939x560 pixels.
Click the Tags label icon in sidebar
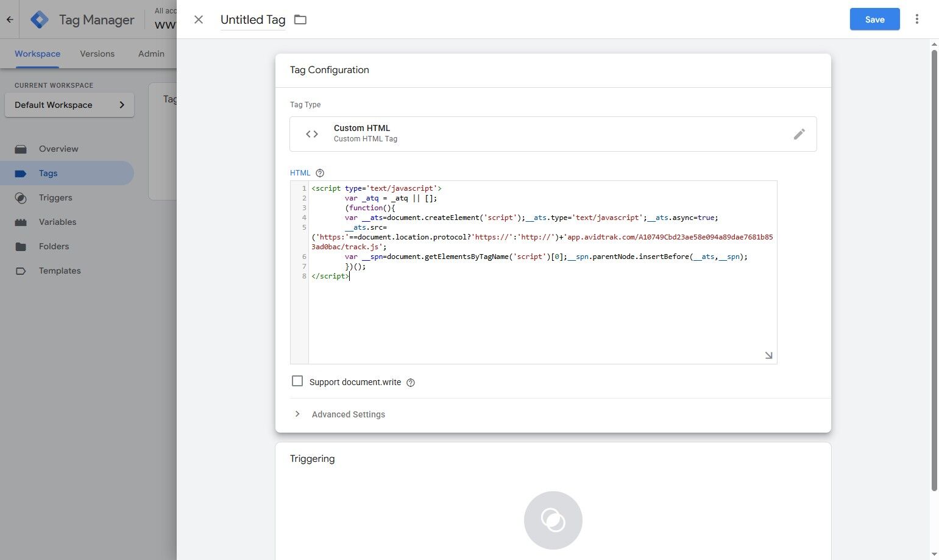21,174
